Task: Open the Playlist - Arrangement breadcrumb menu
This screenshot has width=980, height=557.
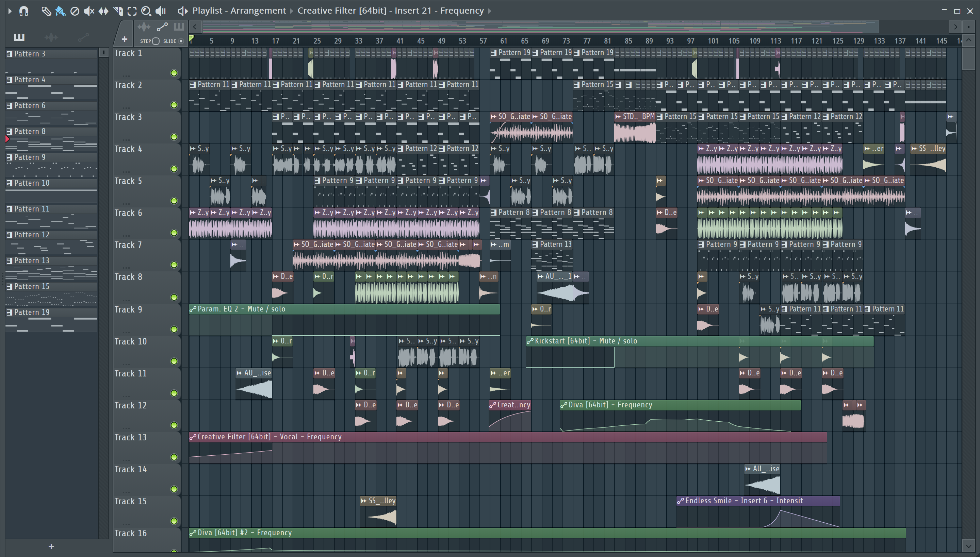Action: pos(239,11)
